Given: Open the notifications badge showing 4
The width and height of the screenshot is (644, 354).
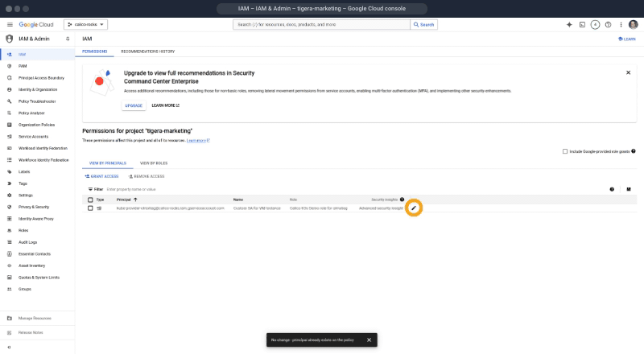Looking at the screenshot, I should coord(595,25).
